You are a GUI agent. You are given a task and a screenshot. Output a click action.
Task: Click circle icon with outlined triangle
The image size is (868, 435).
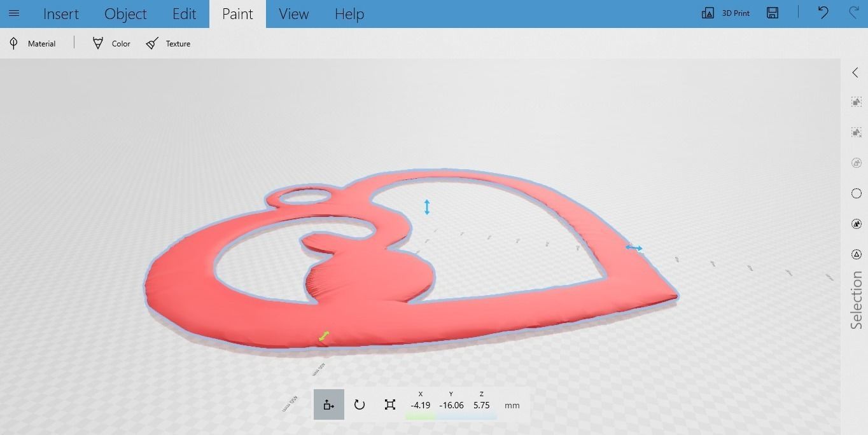[857, 254]
